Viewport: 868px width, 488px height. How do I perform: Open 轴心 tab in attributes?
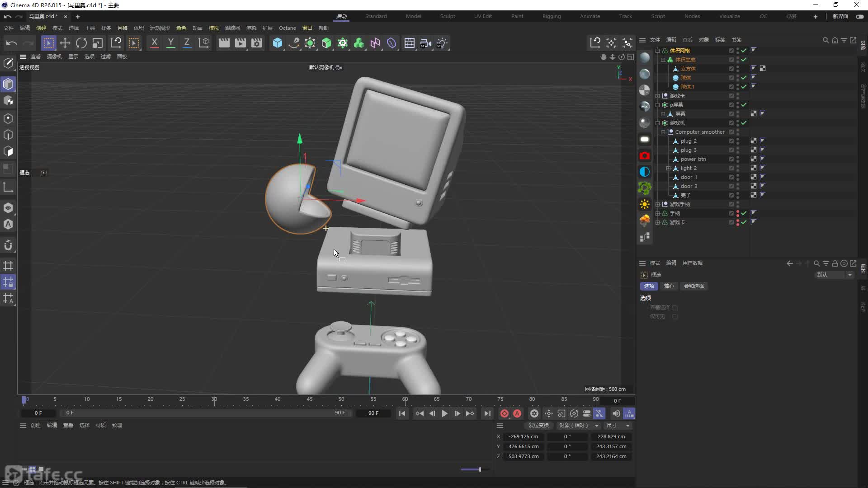pos(669,286)
